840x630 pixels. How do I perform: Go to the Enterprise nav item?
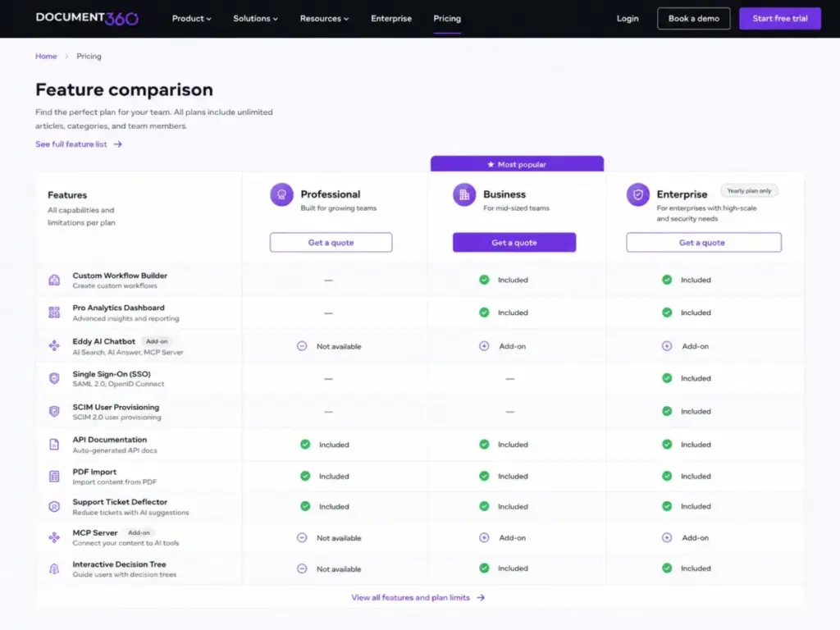point(391,18)
